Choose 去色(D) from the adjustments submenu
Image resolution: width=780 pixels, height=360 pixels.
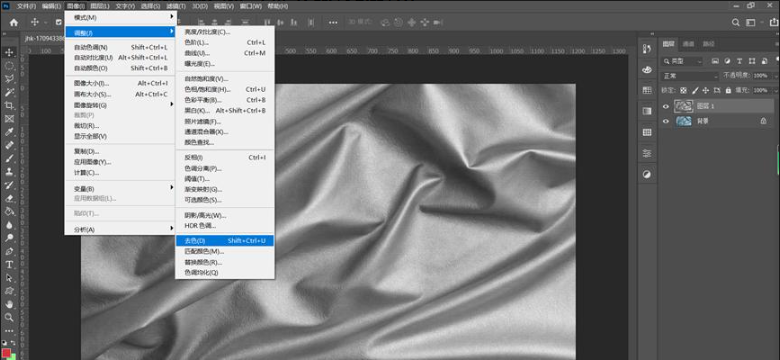tap(224, 241)
